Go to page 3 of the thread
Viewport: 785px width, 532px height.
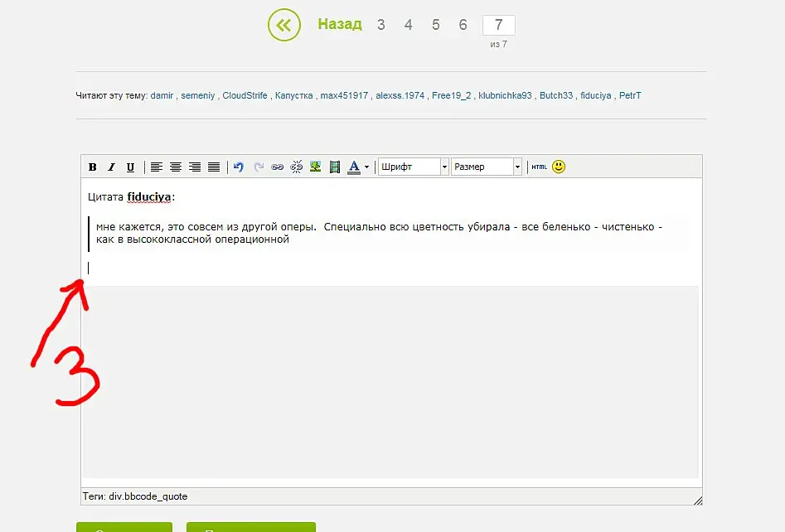(x=381, y=25)
